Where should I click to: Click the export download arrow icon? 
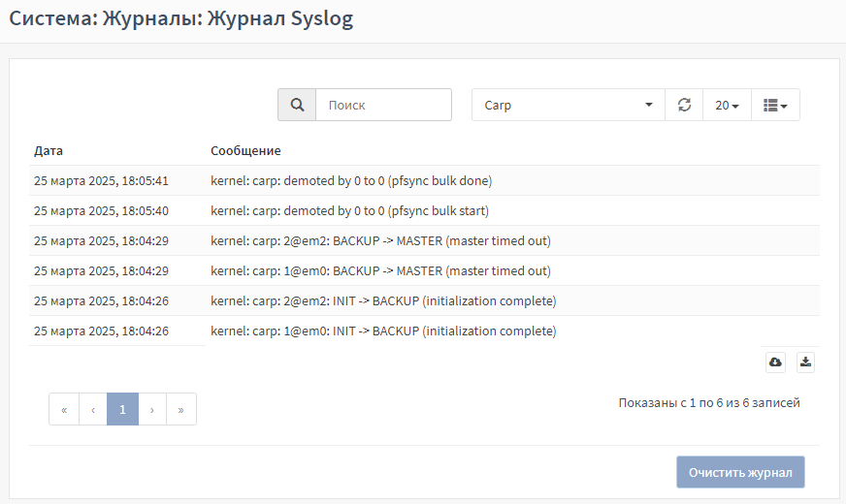click(x=805, y=362)
